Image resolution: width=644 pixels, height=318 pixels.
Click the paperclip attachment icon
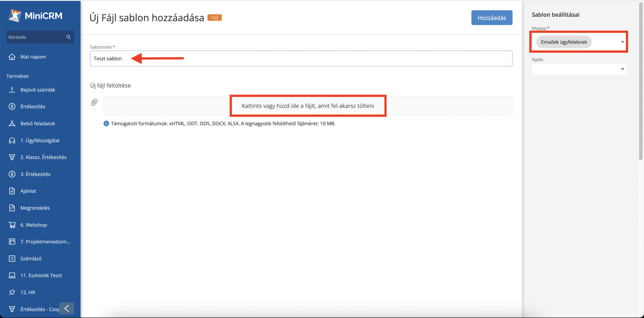tap(94, 102)
